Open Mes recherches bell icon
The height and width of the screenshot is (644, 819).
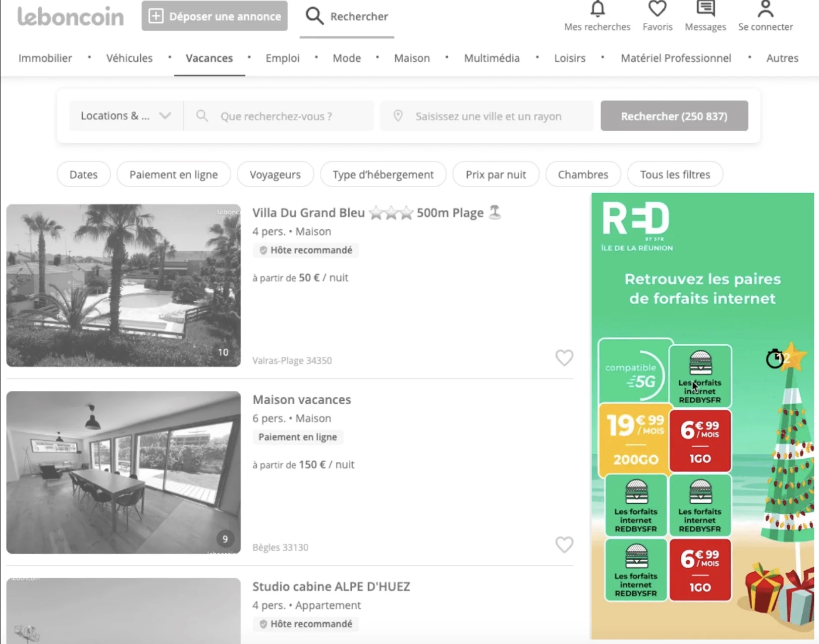point(598,9)
